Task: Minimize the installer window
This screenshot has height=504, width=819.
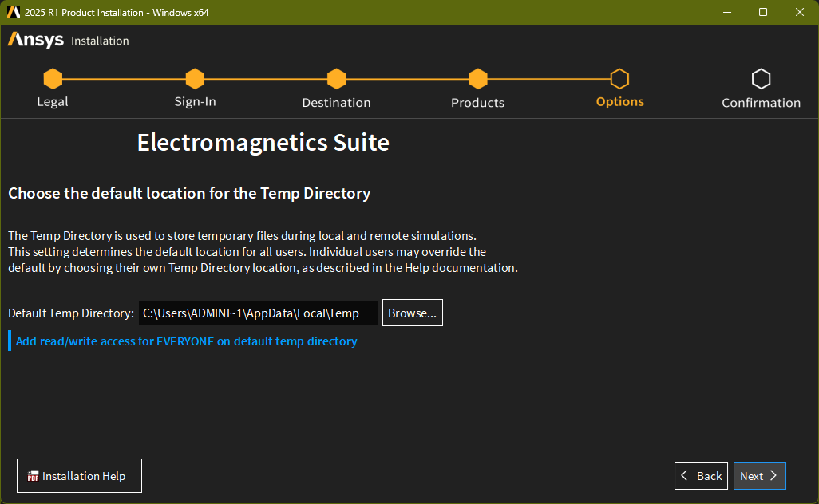Action: (x=726, y=12)
